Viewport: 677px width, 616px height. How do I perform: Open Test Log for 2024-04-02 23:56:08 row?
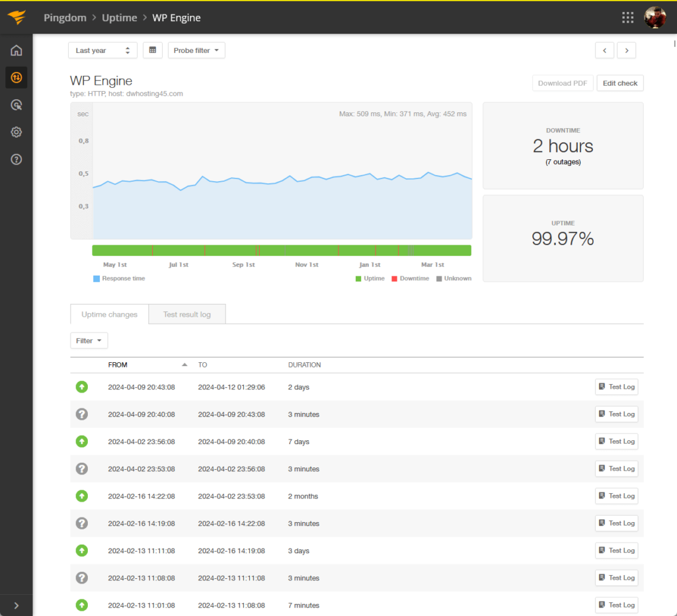[617, 441]
